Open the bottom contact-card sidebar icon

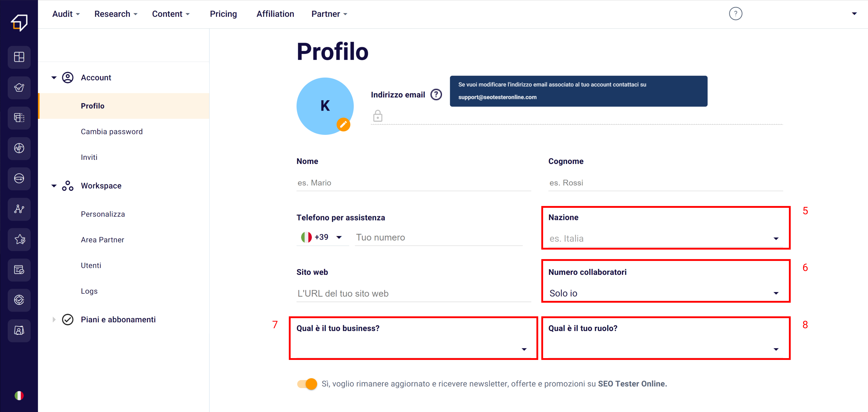click(19, 331)
